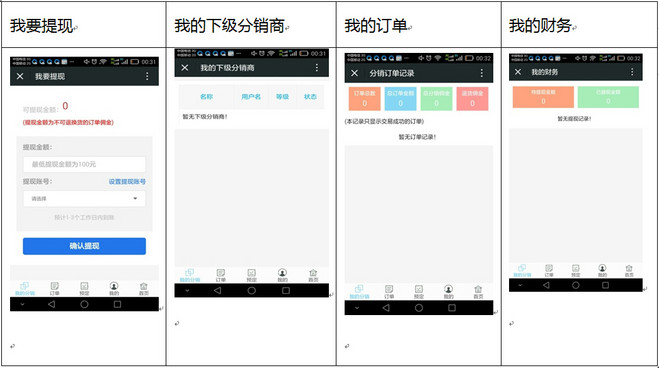The width and height of the screenshot is (659, 368).
Task: Select 订单 tab in 我的下级分销商 bottom bar
Action: (221, 276)
